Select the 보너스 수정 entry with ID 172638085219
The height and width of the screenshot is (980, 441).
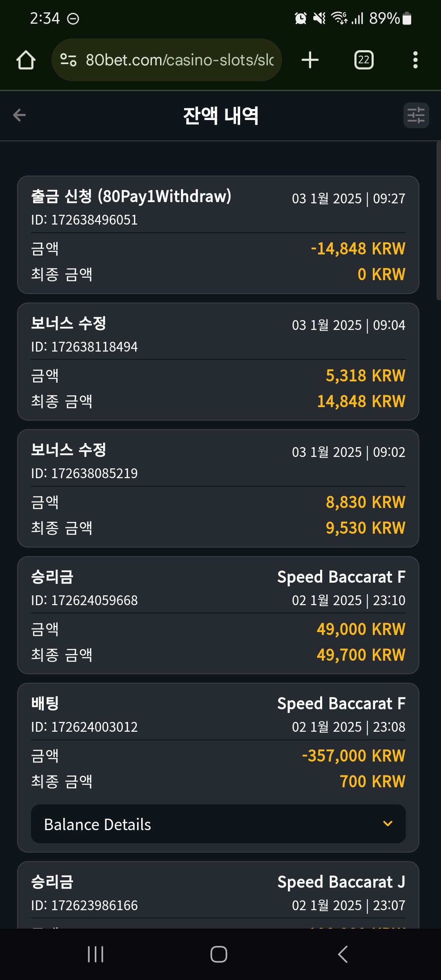(x=218, y=488)
